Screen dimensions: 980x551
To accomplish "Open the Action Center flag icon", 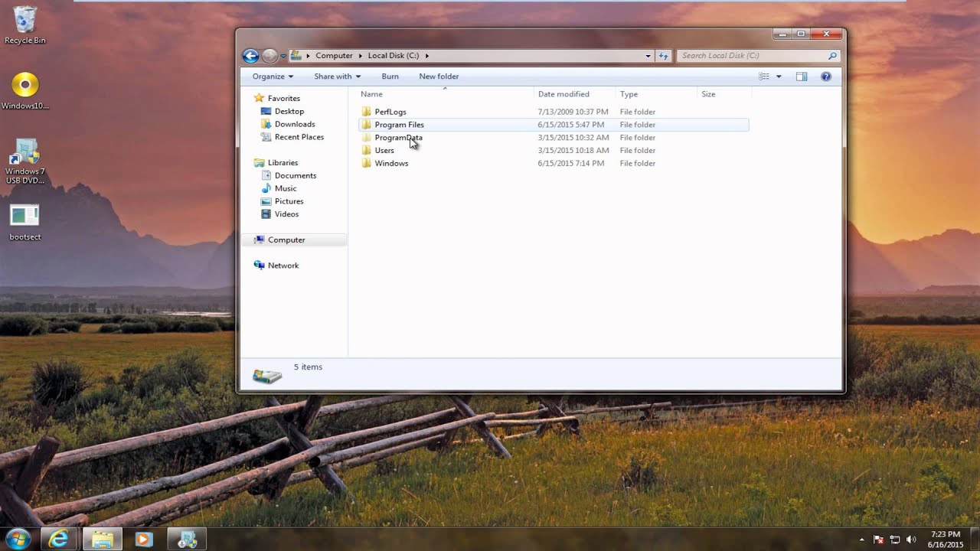I will pyautogui.click(x=878, y=540).
